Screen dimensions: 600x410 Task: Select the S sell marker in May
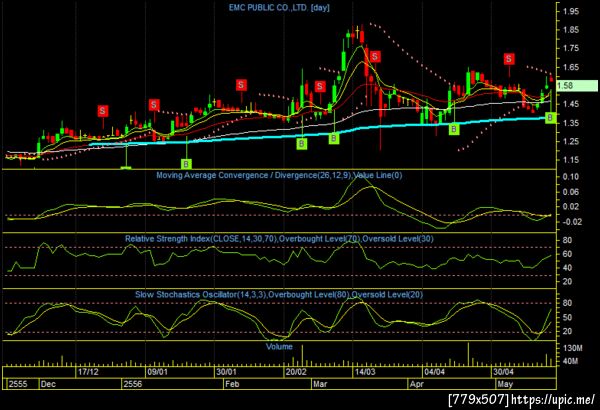point(509,59)
